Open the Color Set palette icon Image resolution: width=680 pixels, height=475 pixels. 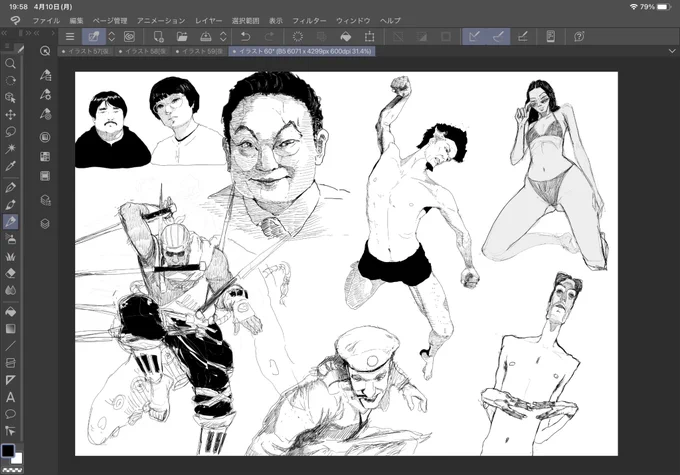click(45, 157)
